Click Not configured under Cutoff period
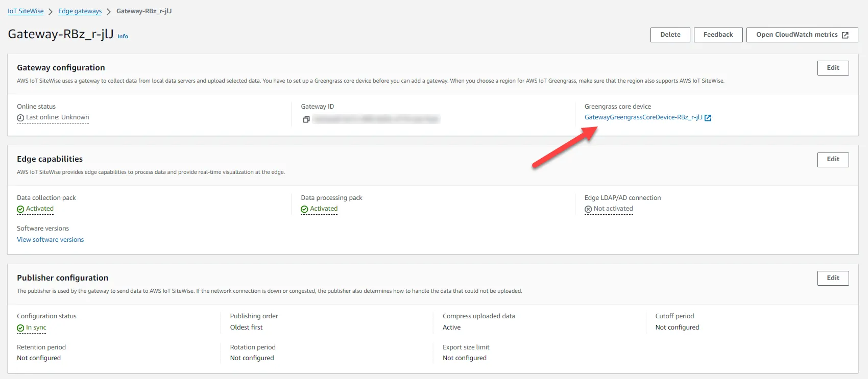The width and height of the screenshot is (868, 379). pyautogui.click(x=677, y=327)
